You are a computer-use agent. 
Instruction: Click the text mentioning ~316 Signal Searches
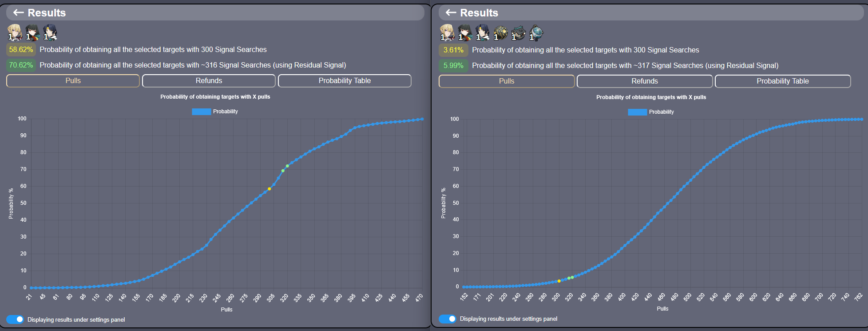click(193, 65)
